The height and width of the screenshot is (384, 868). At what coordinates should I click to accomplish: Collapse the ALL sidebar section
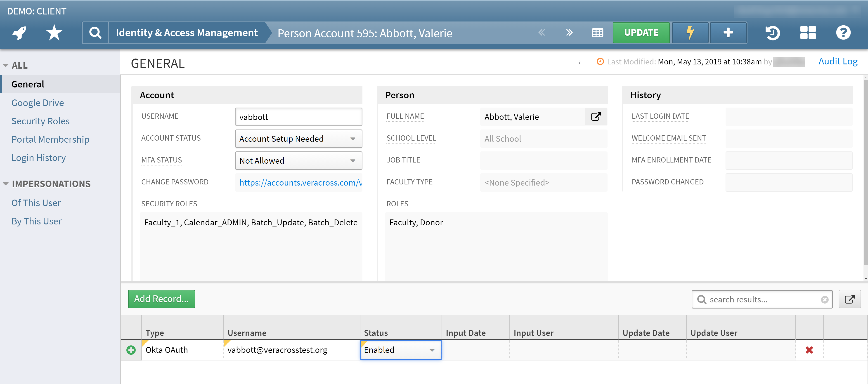(x=5, y=65)
